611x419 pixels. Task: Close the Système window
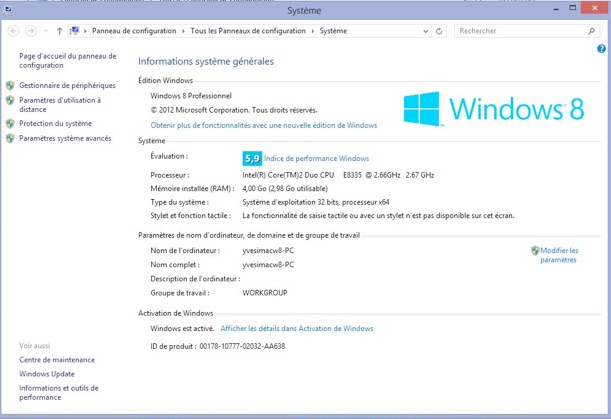[594, 8]
